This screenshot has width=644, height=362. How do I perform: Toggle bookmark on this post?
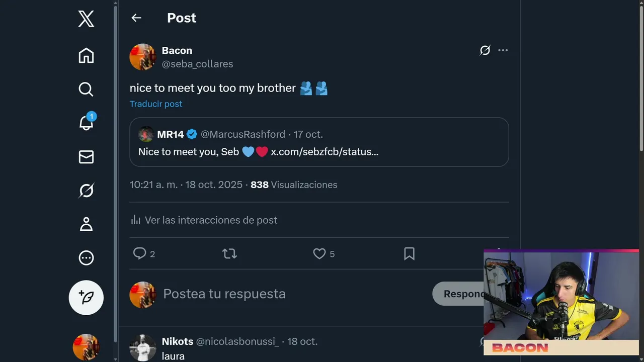409,254
